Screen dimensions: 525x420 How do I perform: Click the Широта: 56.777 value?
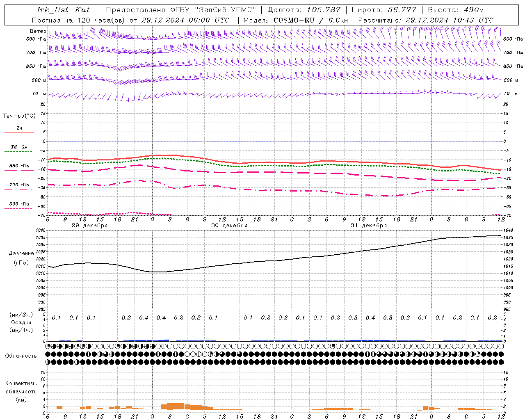point(384,10)
